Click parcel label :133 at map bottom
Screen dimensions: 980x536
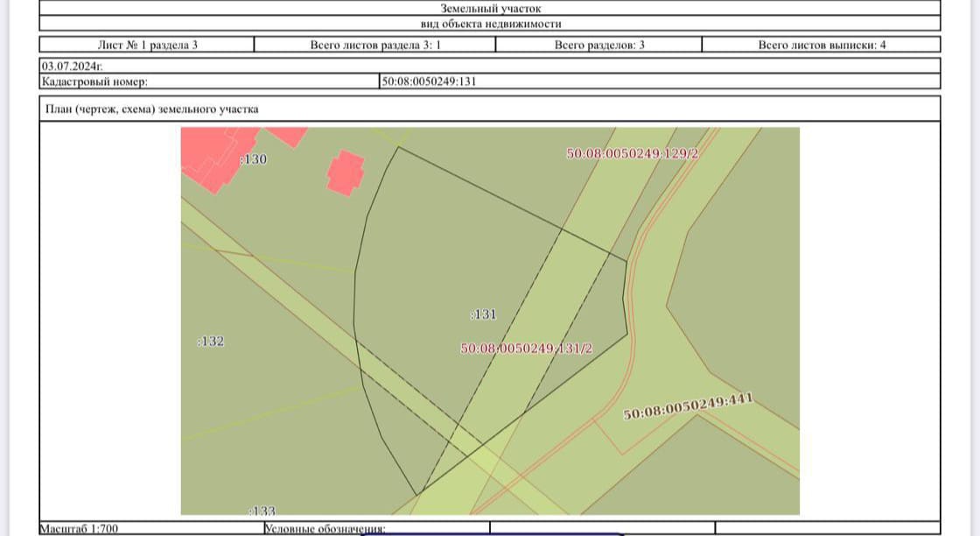click(x=262, y=510)
